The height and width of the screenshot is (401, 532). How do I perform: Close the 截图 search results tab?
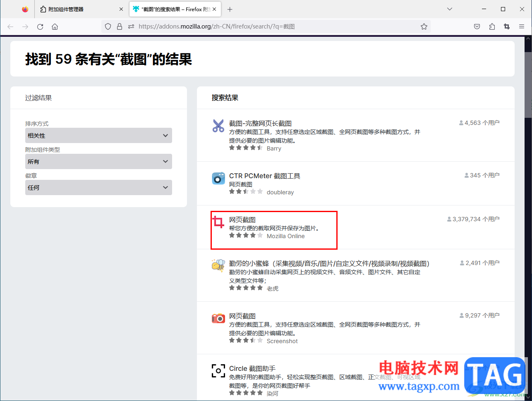coord(214,9)
